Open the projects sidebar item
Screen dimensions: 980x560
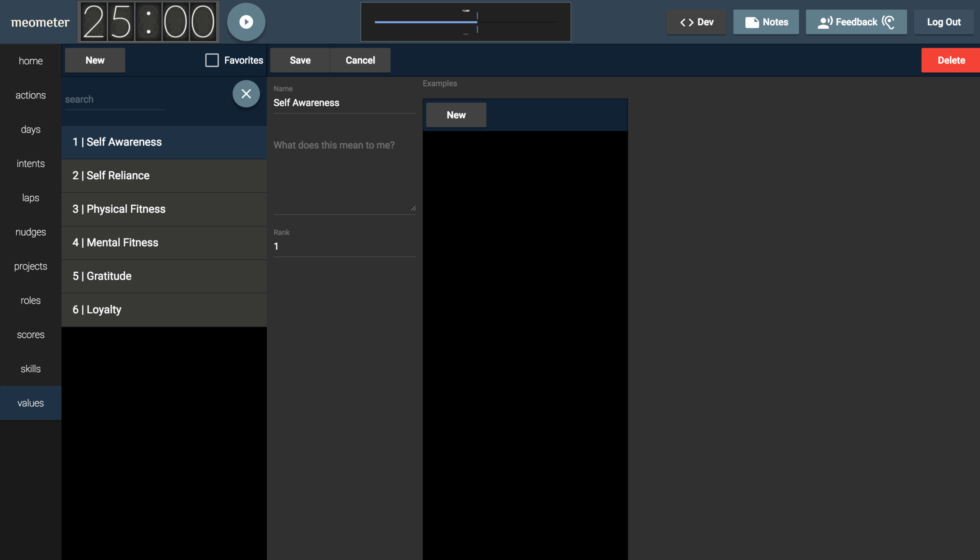(x=30, y=266)
